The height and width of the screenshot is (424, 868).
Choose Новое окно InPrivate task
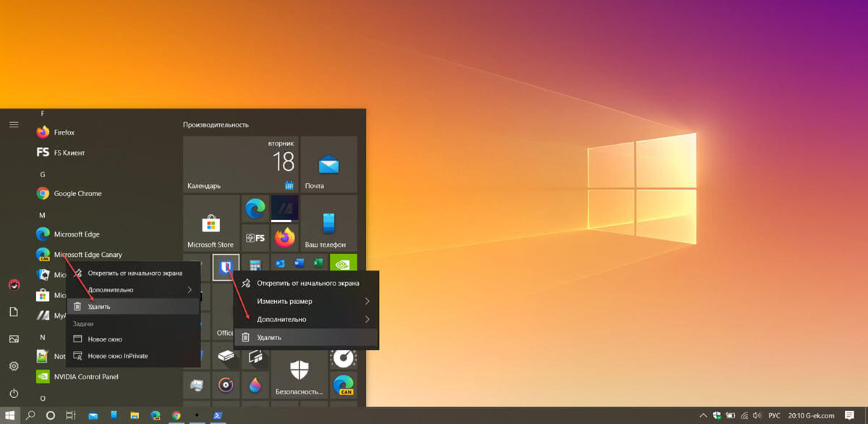coord(117,356)
